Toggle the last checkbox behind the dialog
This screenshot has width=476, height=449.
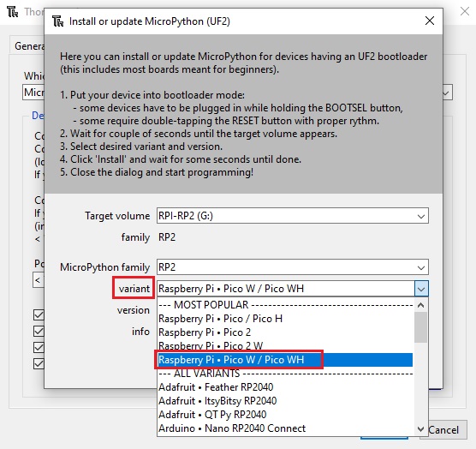pyautogui.click(x=39, y=363)
